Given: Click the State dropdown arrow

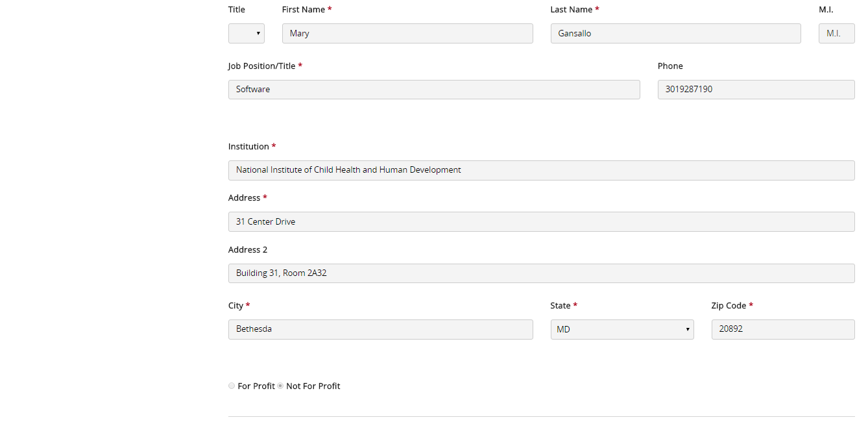Looking at the screenshot, I should pos(687,330).
